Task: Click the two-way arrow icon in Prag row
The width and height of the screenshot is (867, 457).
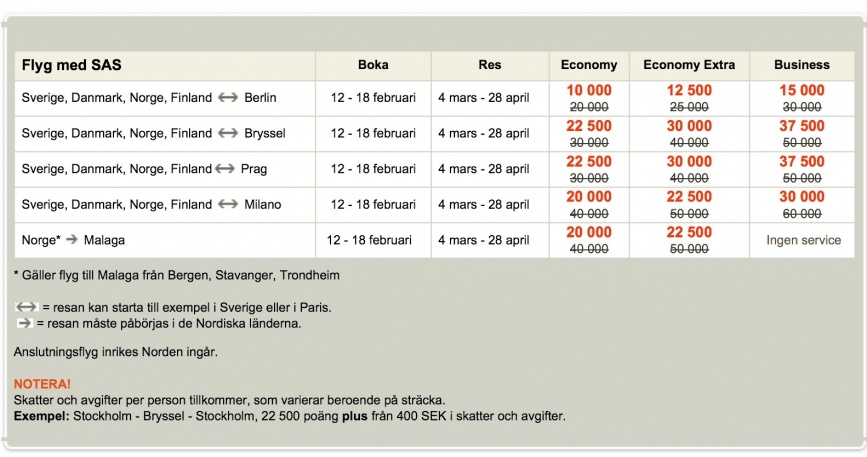Action: click(224, 169)
